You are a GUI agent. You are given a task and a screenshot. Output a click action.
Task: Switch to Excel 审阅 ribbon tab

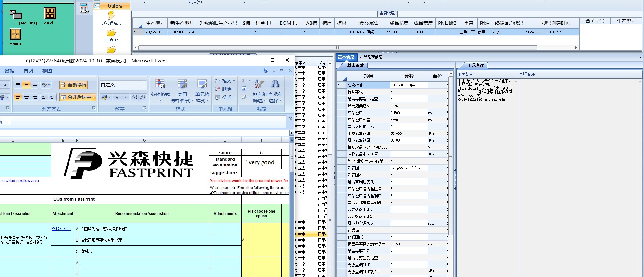(28, 71)
